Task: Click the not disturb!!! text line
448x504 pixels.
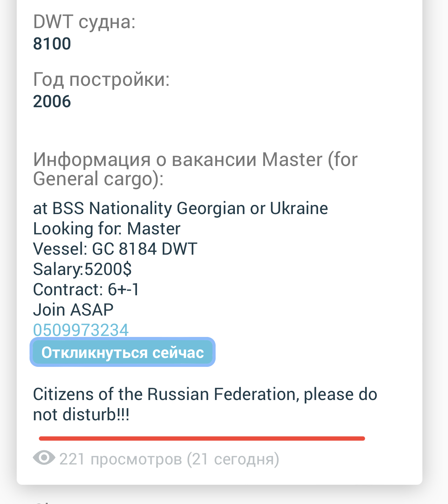Action: [x=81, y=415]
